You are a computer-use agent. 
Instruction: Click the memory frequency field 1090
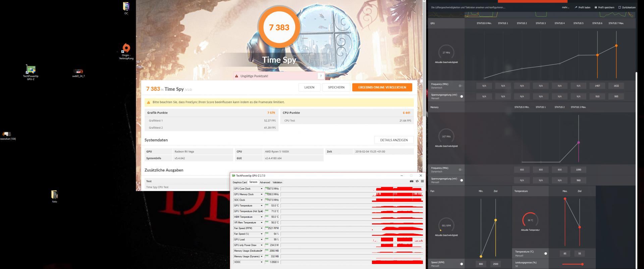(x=579, y=170)
